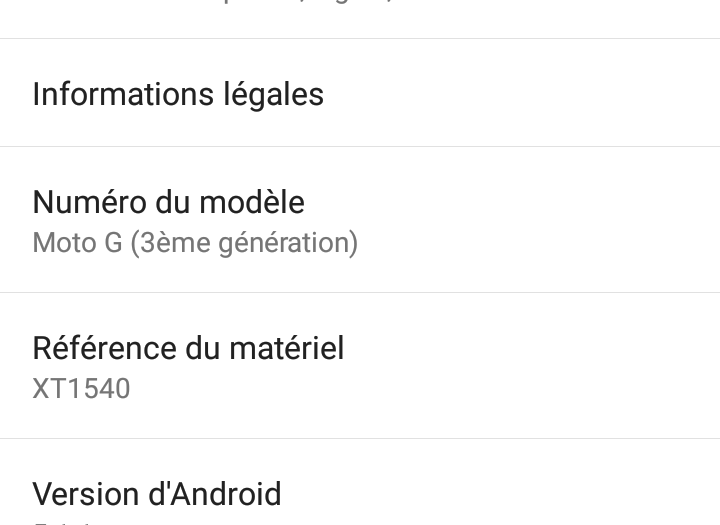
Task: Tap the cut-off value under Version d'Android
Action: [60, 521]
